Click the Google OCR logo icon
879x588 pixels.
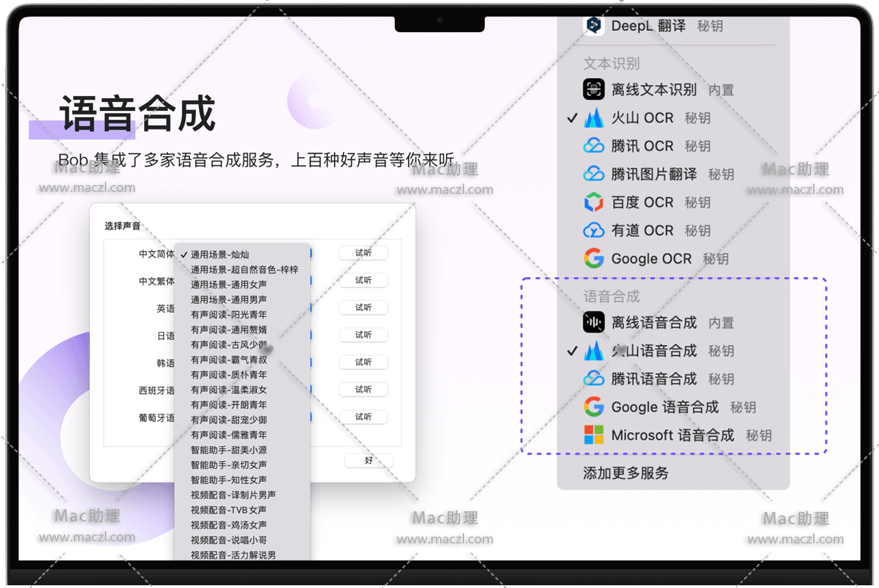click(x=594, y=258)
